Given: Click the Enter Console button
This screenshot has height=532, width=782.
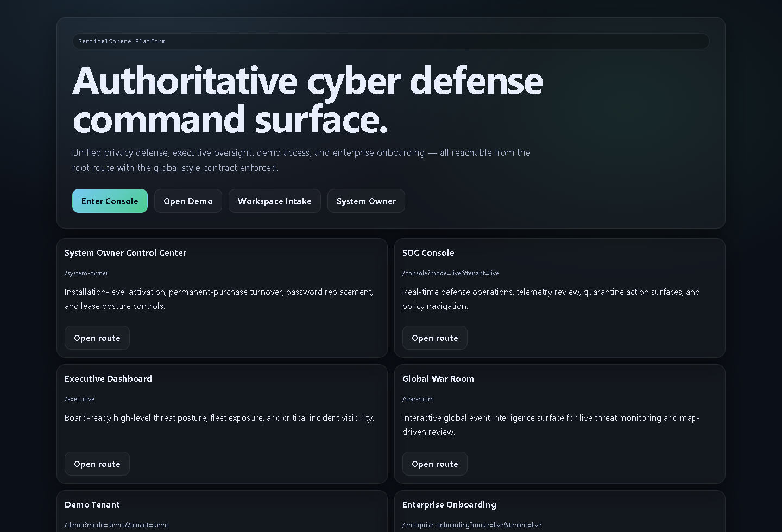Looking at the screenshot, I should click(110, 201).
